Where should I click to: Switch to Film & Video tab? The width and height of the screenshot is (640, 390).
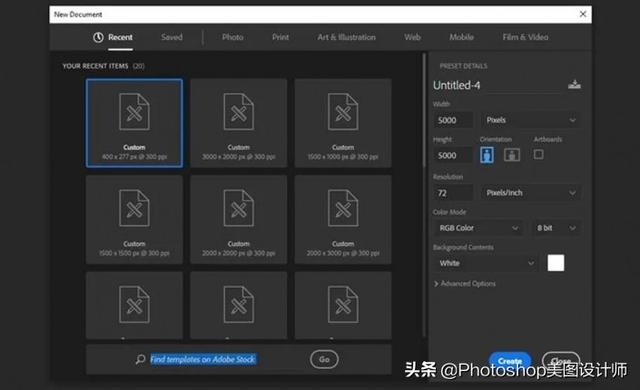click(x=525, y=37)
